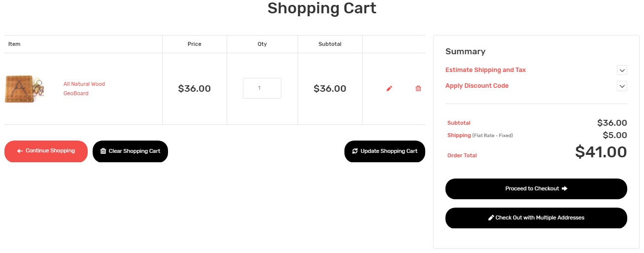The image size is (644, 253).
Task: Click trash icon in Clear Shopping Cart button
Action: click(103, 151)
